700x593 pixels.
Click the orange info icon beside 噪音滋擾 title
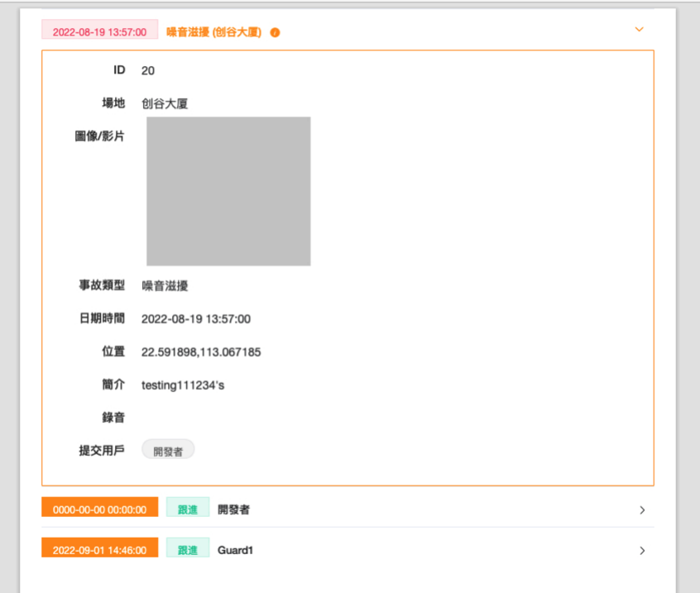(x=275, y=32)
